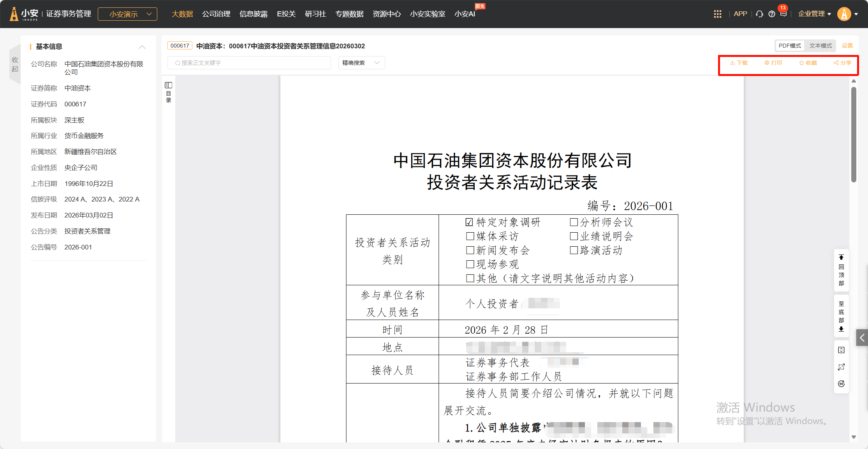Open the 目录 table of contents panel
The width and height of the screenshot is (868, 449).
(x=168, y=92)
